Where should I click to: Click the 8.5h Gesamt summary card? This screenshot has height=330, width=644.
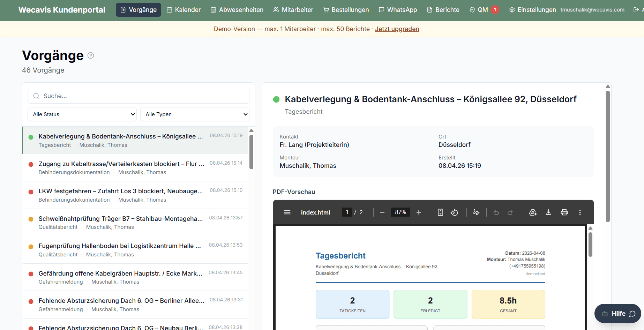pos(508,304)
